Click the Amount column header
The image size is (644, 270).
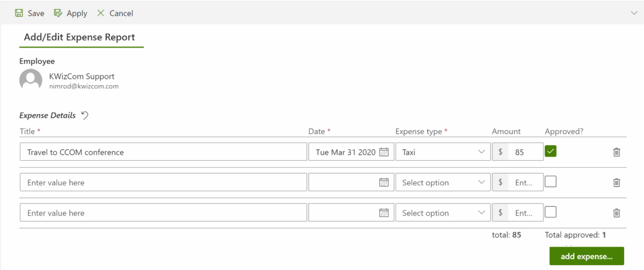(506, 131)
